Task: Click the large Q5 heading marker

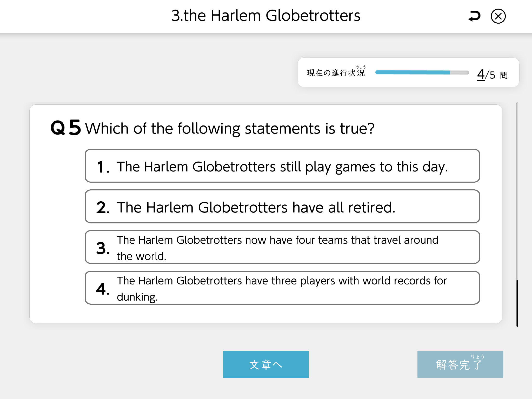Action: 65,128
